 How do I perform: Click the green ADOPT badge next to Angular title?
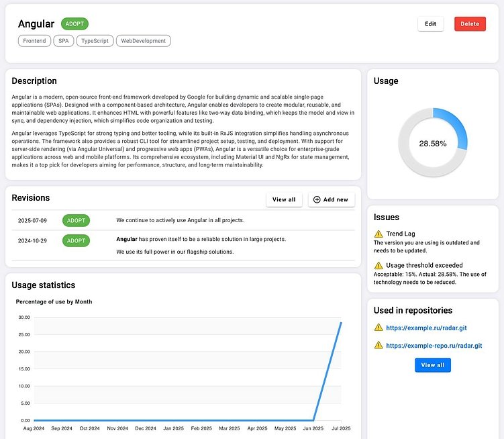point(74,23)
